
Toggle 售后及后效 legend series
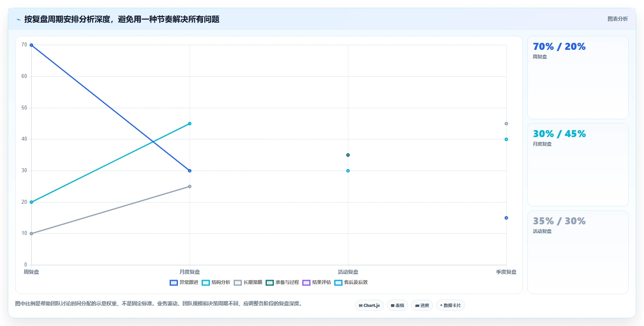point(351,282)
